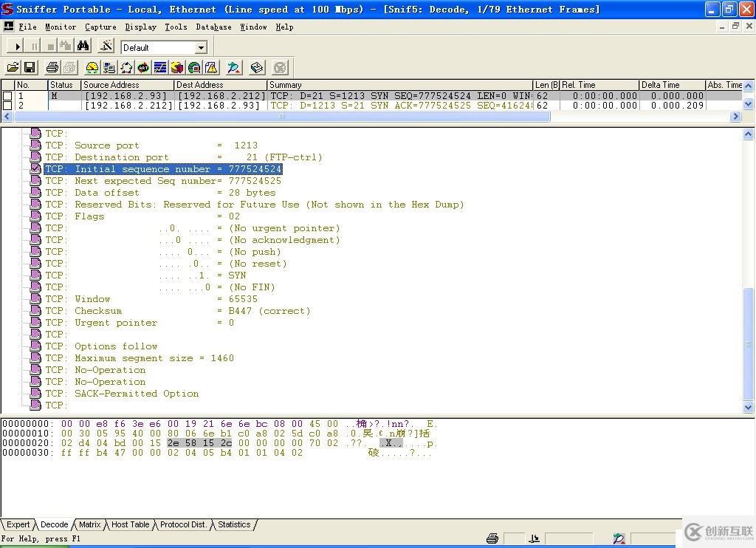Select the Destination port row

pos(184,157)
